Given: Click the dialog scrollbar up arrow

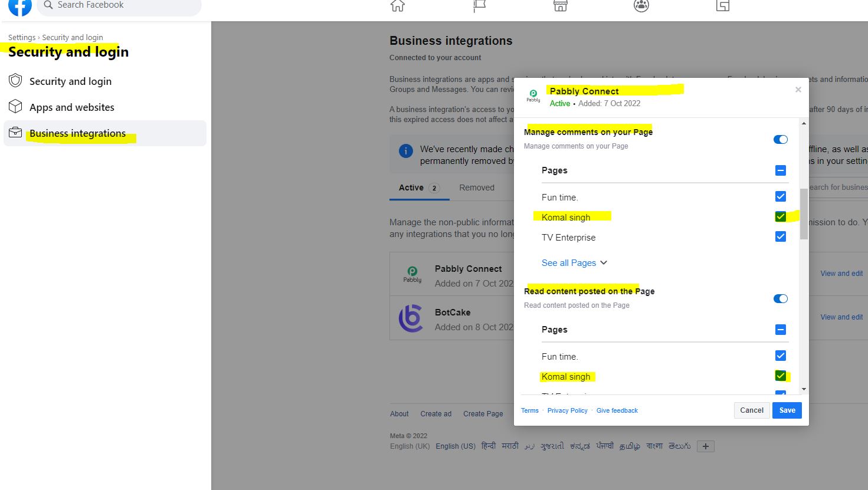Looking at the screenshot, I should click(x=804, y=123).
